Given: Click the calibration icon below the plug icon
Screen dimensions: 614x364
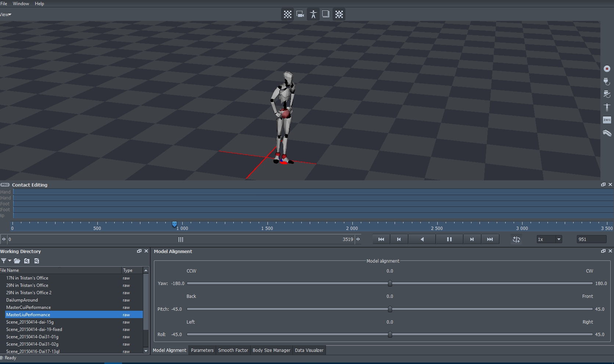Looking at the screenshot, I should [x=607, y=94].
